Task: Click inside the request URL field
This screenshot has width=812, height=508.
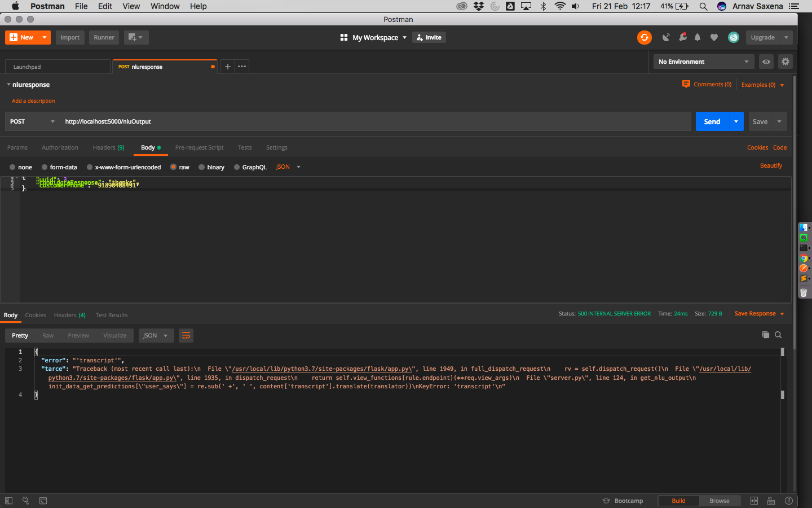Action: [226, 121]
